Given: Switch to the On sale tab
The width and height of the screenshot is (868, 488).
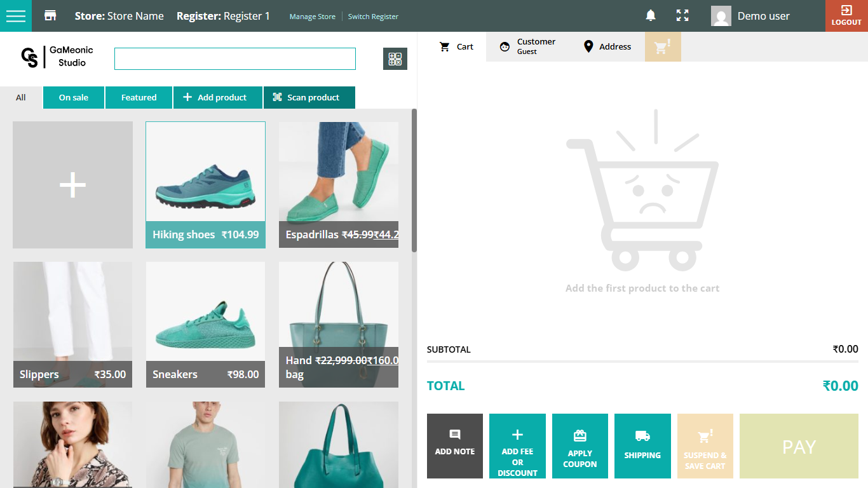Looking at the screenshot, I should (74, 98).
